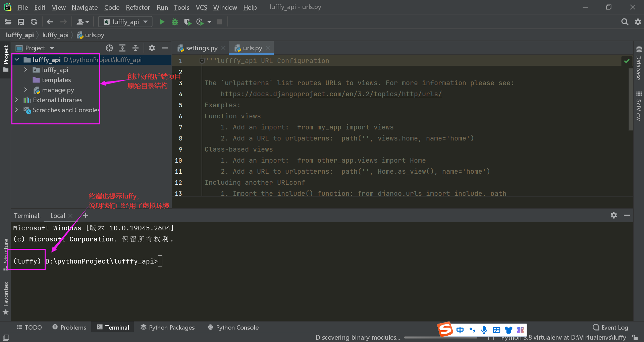The height and width of the screenshot is (342, 644).
Task: Open user account dropdown in toolbar
Action: [x=83, y=22]
